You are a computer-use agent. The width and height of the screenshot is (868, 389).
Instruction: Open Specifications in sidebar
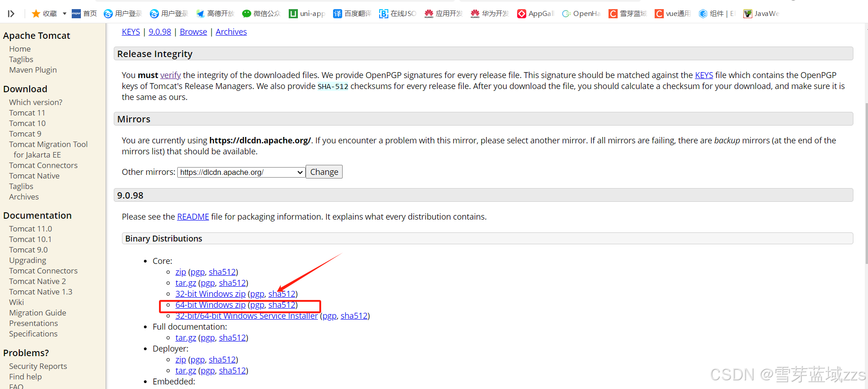[33, 334]
